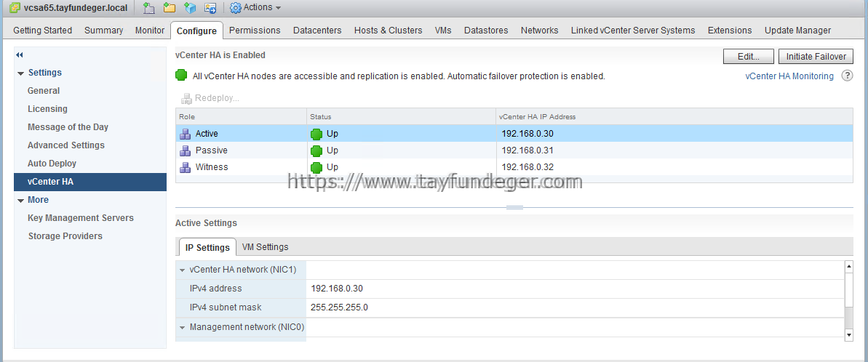Select vCenter HA in the sidebar
This screenshot has height=362, width=868.
[x=90, y=182]
